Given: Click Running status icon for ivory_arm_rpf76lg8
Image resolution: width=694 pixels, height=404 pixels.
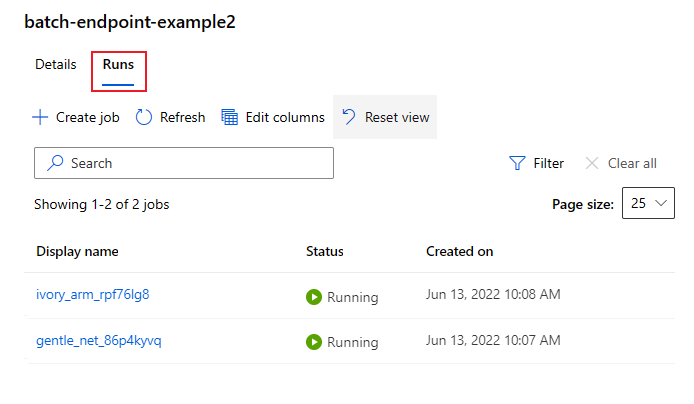Looking at the screenshot, I should [x=314, y=297].
